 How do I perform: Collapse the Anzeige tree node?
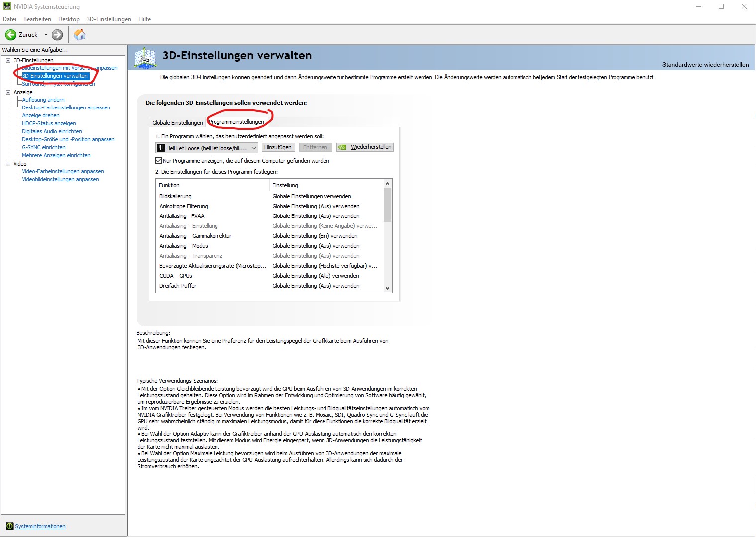click(x=8, y=92)
